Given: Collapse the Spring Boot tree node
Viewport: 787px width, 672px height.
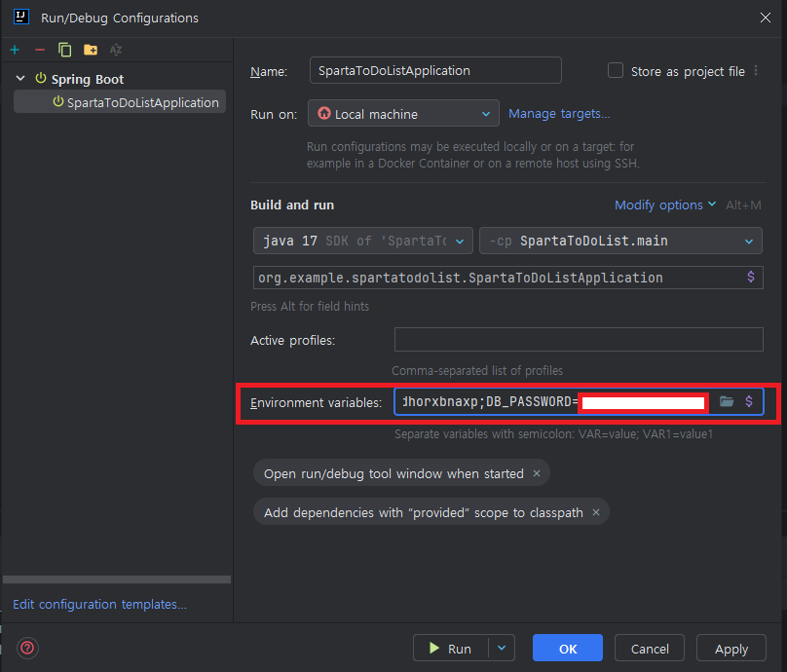Looking at the screenshot, I should tap(20, 78).
